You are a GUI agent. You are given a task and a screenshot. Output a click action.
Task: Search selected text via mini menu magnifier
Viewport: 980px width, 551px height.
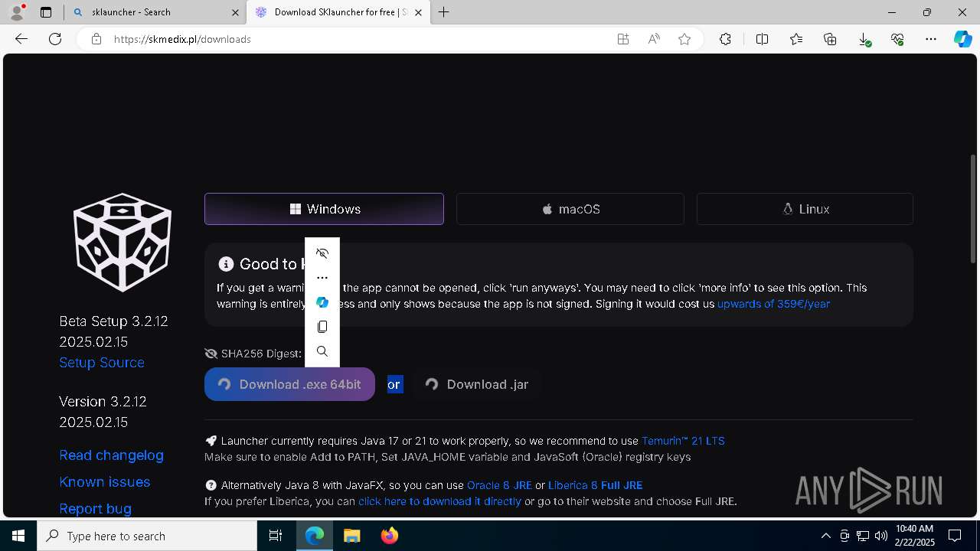pyautogui.click(x=322, y=351)
